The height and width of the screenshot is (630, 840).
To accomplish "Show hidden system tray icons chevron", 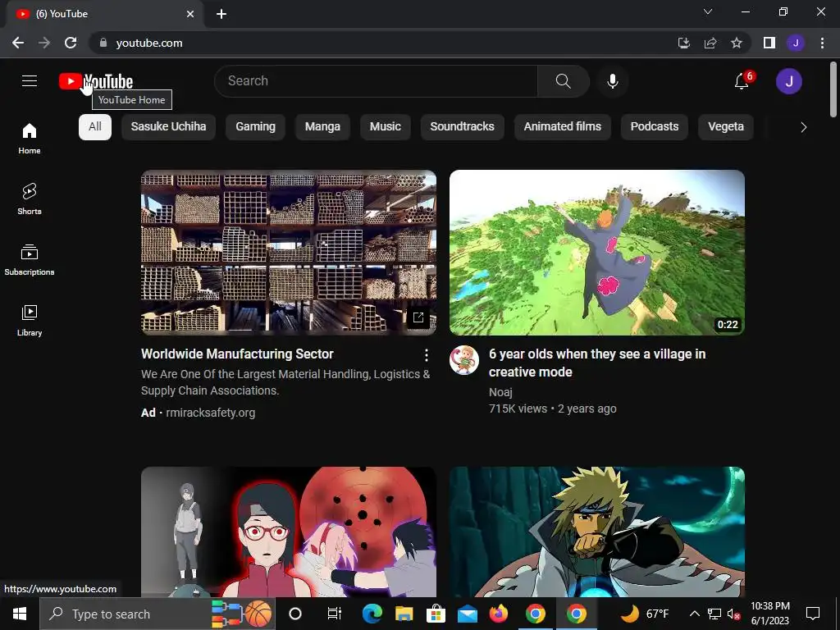I will click(x=694, y=614).
